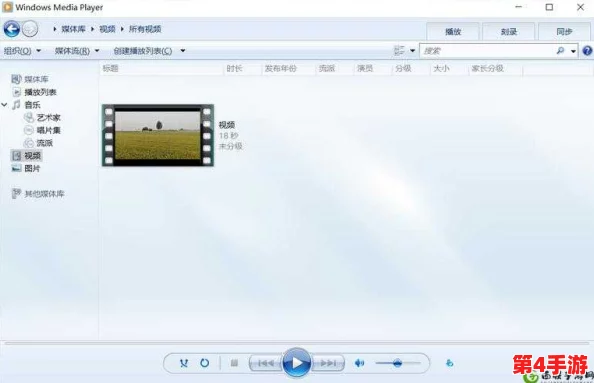Sort by 发布年份 column header
The height and width of the screenshot is (383, 594).
(x=281, y=69)
